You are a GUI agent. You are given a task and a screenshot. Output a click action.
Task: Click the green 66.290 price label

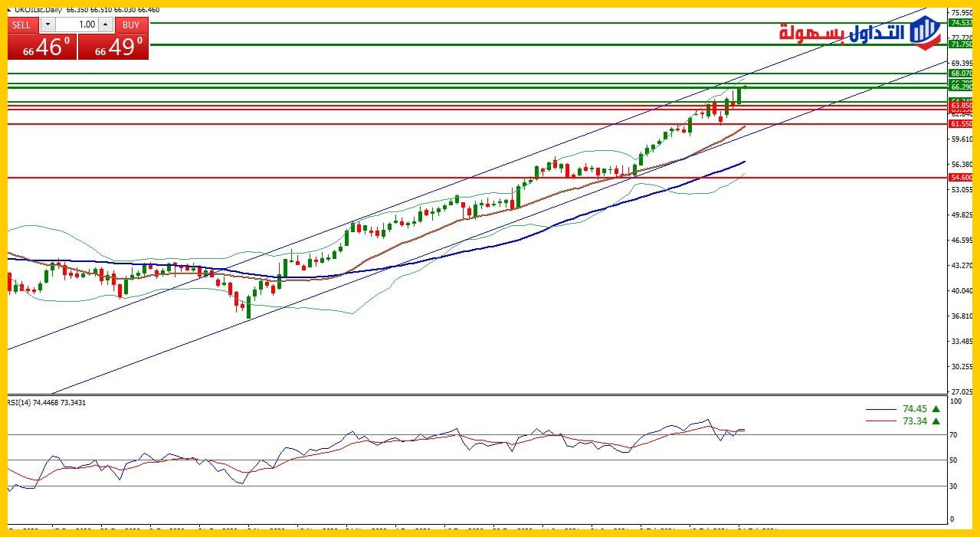click(961, 87)
